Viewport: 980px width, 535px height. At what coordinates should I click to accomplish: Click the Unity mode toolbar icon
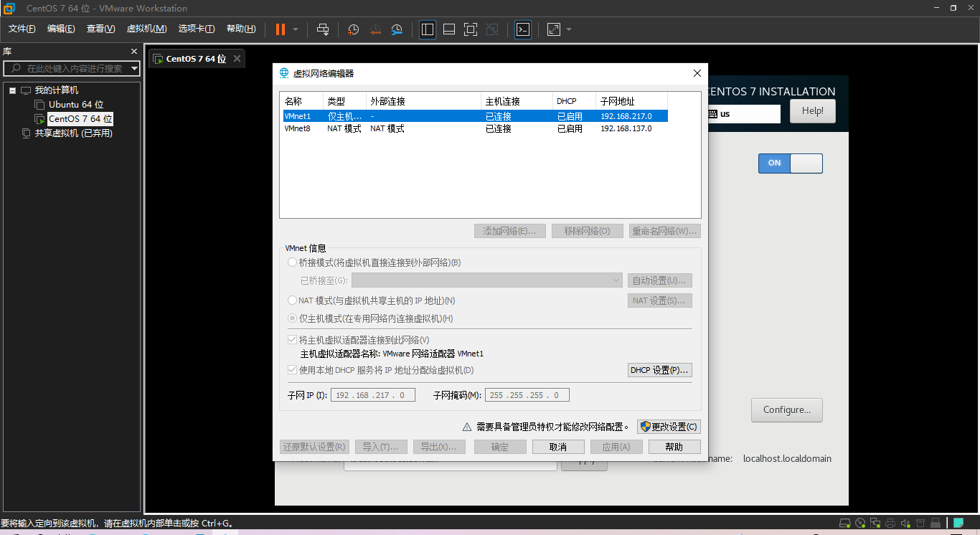click(x=492, y=29)
